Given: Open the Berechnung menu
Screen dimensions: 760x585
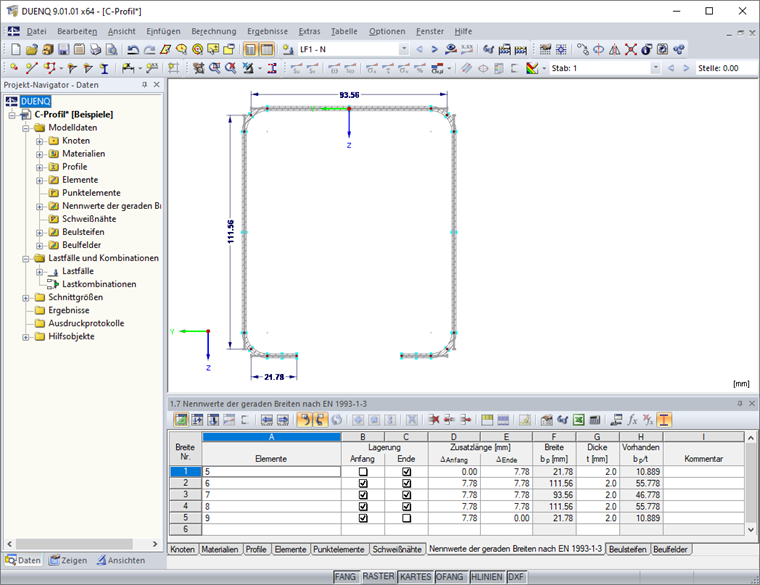Looking at the screenshot, I should [214, 32].
